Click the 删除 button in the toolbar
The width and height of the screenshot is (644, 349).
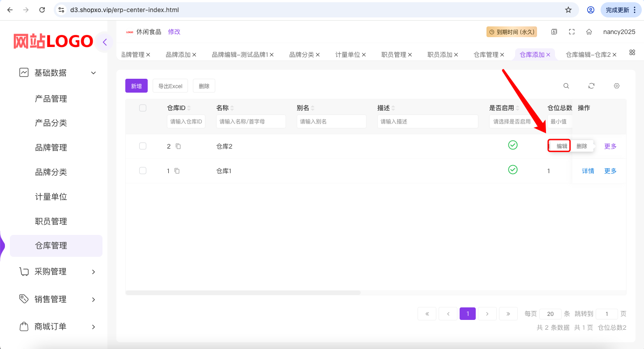point(204,86)
